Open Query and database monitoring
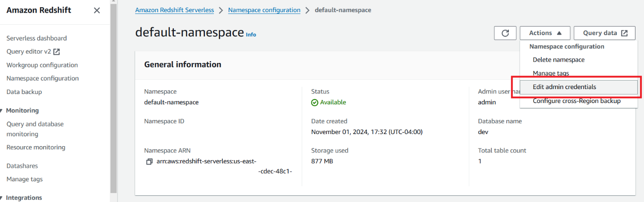 click(x=35, y=129)
